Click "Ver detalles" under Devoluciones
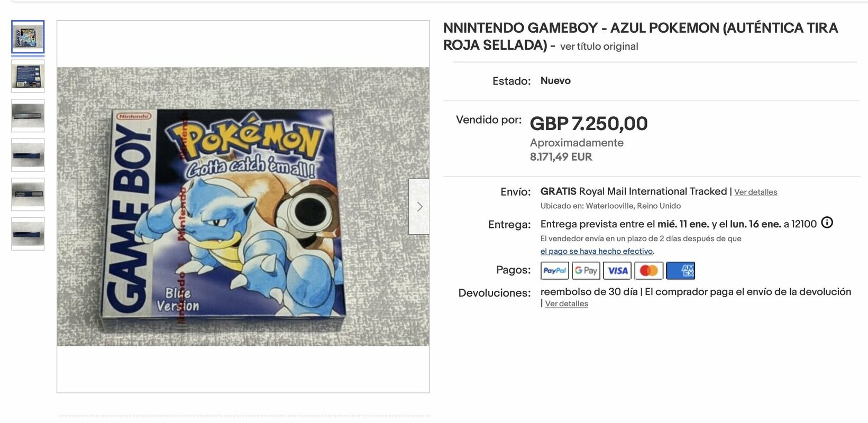The image size is (868, 423). pyautogui.click(x=566, y=303)
